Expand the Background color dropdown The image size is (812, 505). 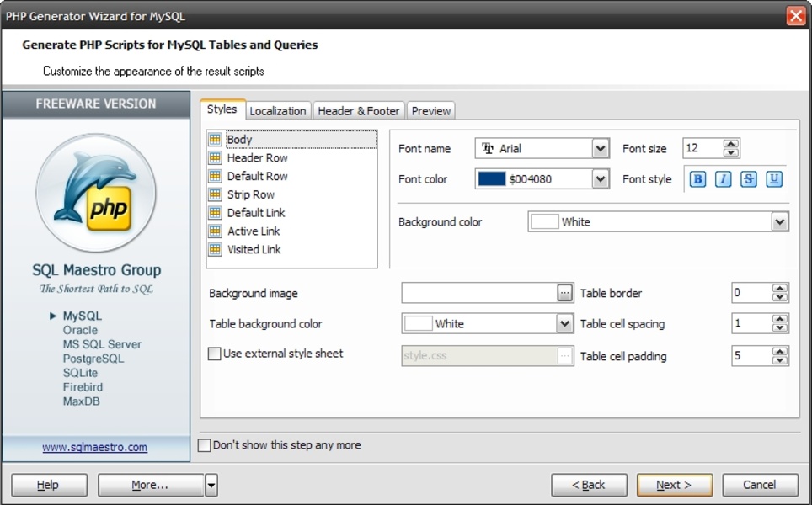[779, 222]
